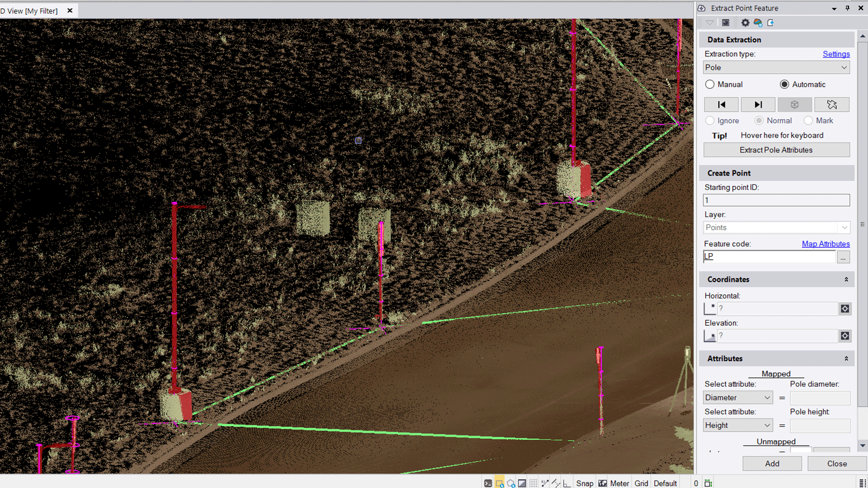Image resolution: width=868 pixels, height=488 pixels.
Task: Click the Elevation pick target icon
Action: (845, 336)
